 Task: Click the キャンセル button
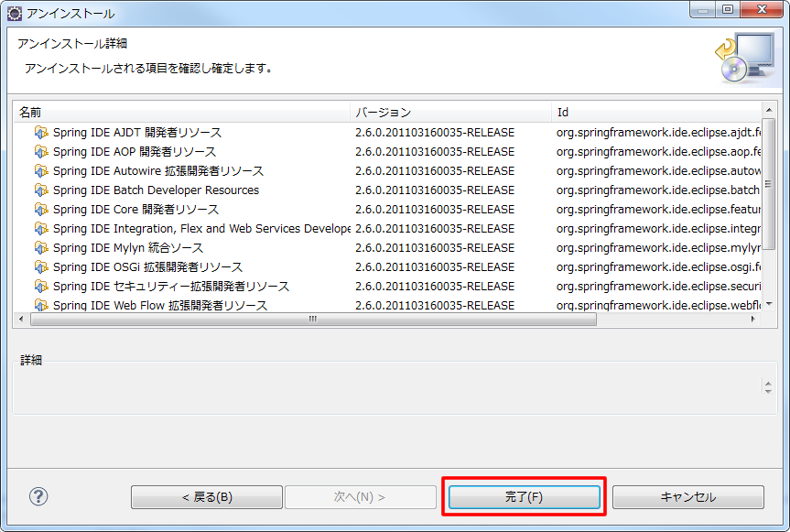tap(688, 497)
